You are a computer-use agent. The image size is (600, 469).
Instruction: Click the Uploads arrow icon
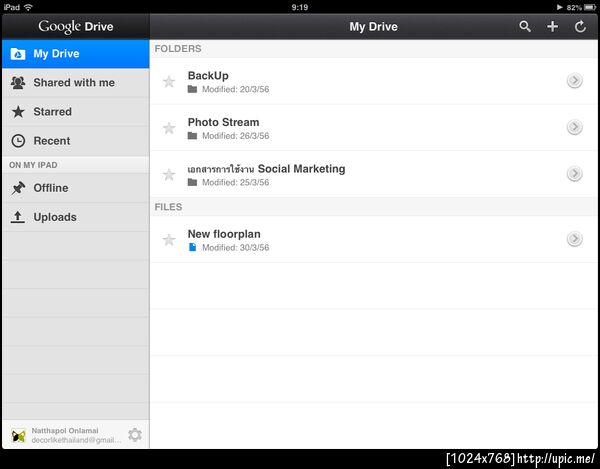click(x=18, y=217)
